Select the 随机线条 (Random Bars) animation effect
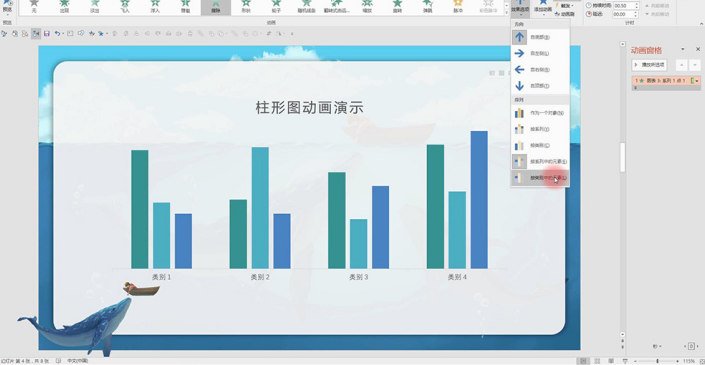The width and height of the screenshot is (705, 365). (x=306, y=7)
